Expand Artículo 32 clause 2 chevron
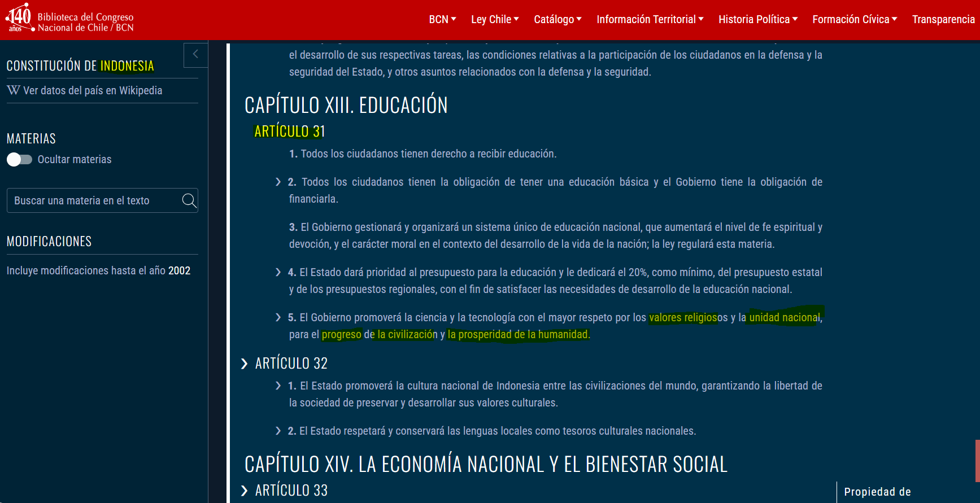 (278, 431)
